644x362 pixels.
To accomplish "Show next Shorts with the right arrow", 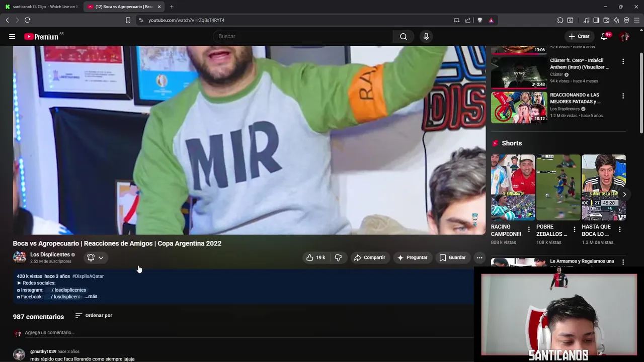I will 624,194.
